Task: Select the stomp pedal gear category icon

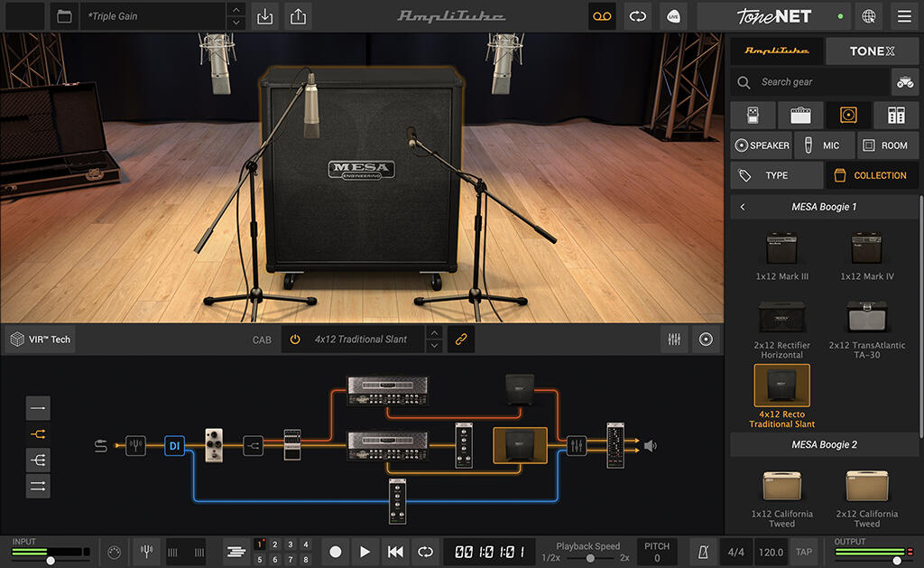Action: [753, 115]
